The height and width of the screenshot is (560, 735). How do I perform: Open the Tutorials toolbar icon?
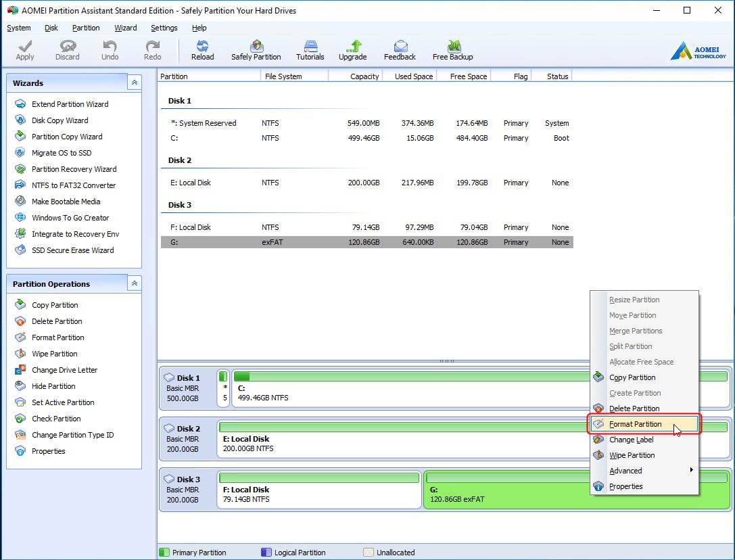[310, 50]
